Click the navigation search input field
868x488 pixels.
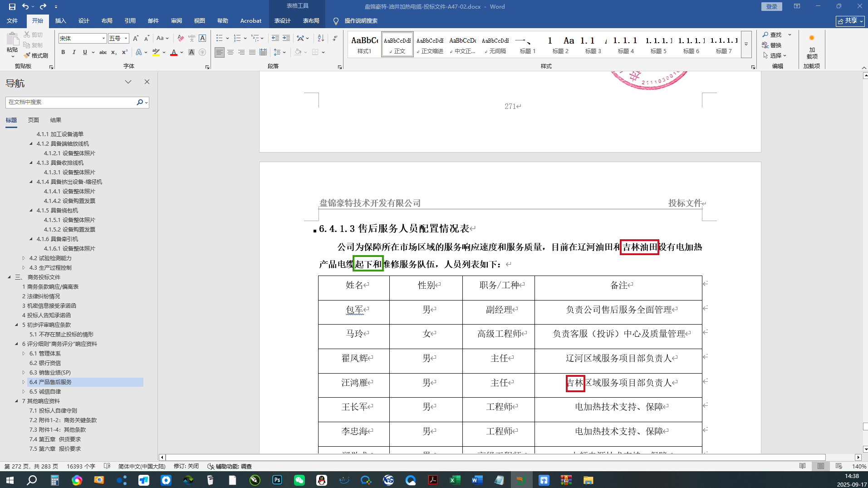tap(71, 102)
